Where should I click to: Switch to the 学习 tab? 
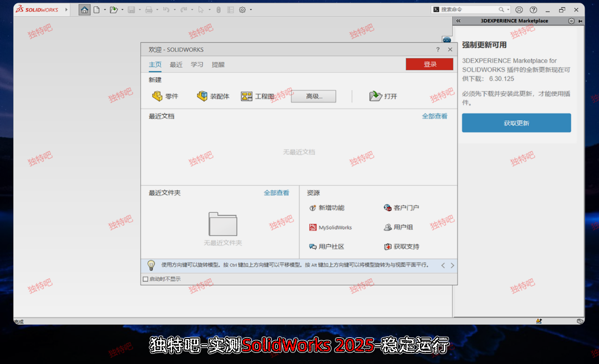point(197,65)
